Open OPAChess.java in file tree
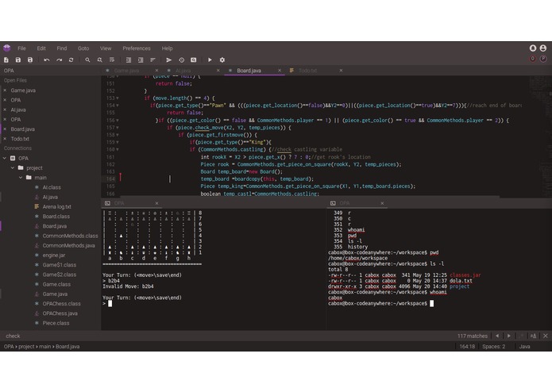Screen dimensions: 552x392 [60, 313]
